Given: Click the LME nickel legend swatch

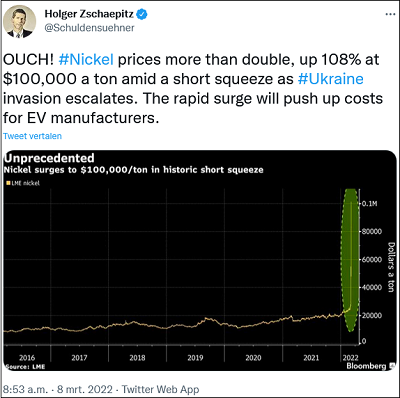Looking at the screenshot, I should [8, 183].
